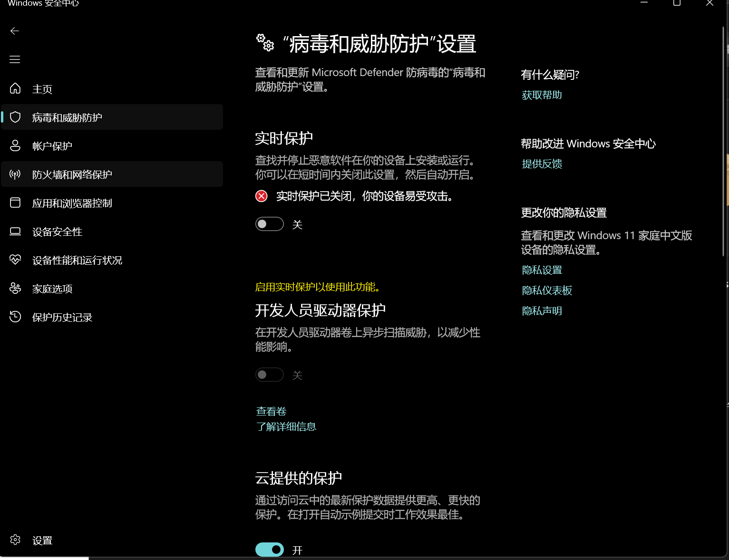The width and height of the screenshot is (729, 560).
Task: Open the 主页 home page
Action: [x=42, y=88]
